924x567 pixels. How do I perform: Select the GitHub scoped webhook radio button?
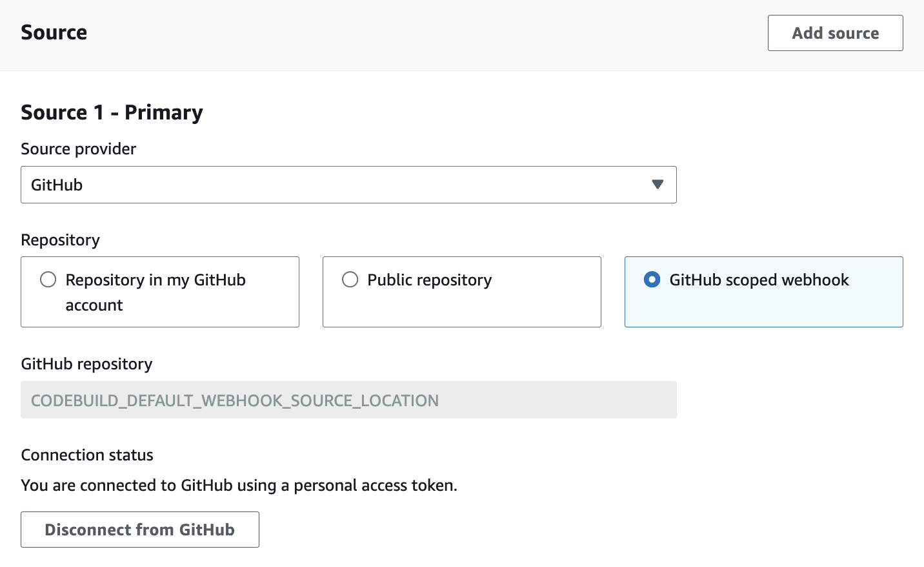coord(652,280)
